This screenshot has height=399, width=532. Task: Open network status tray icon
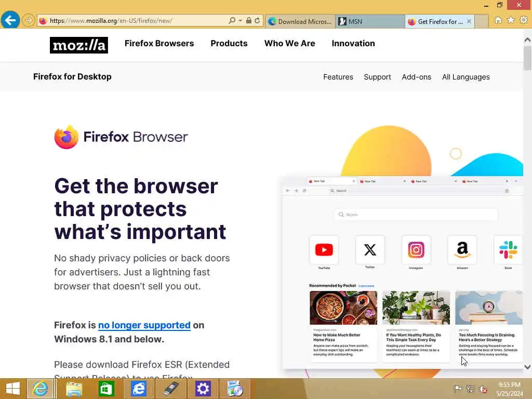coord(471,389)
